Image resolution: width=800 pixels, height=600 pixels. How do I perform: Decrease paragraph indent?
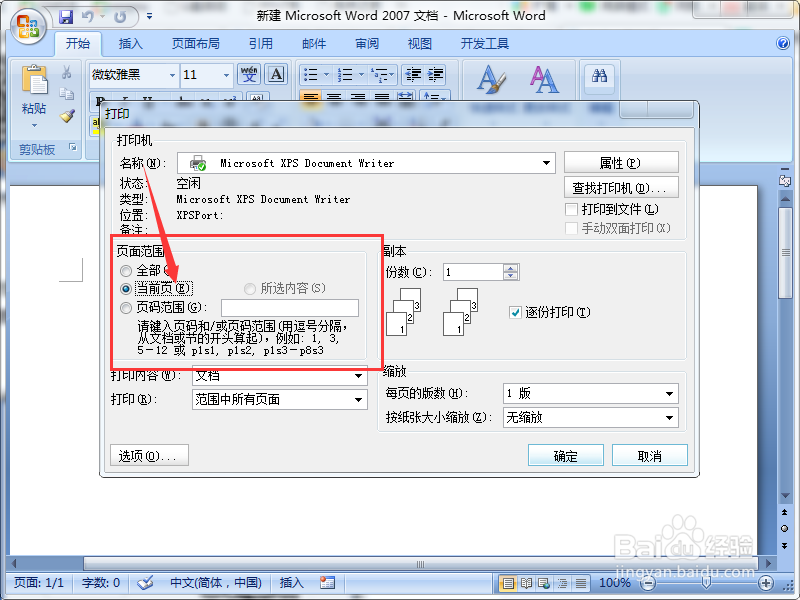(x=413, y=75)
